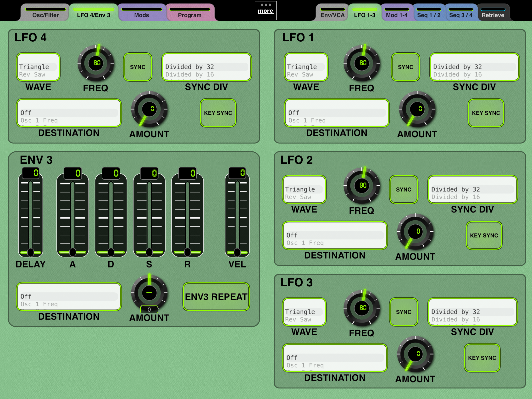This screenshot has height=399, width=532.
Task: Click the LFO 1 AMOUNT knob
Action: click(417, 109)
